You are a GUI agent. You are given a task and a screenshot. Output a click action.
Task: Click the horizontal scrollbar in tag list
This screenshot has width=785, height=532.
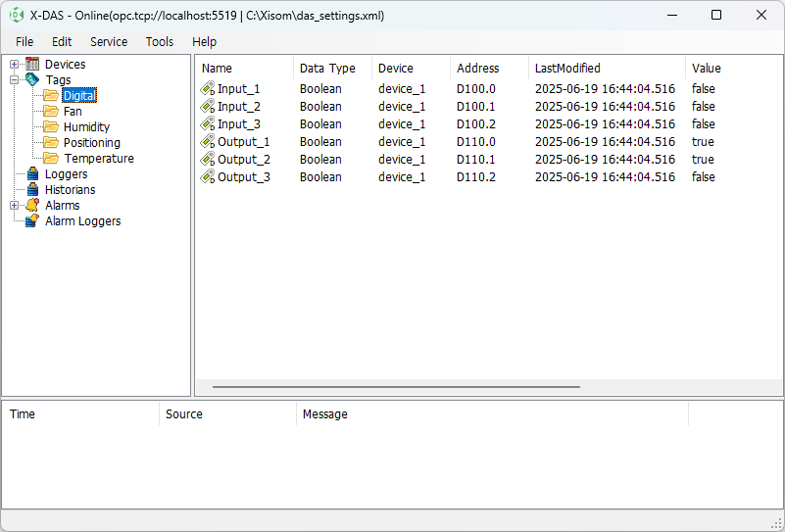click(x=396, y=387)
